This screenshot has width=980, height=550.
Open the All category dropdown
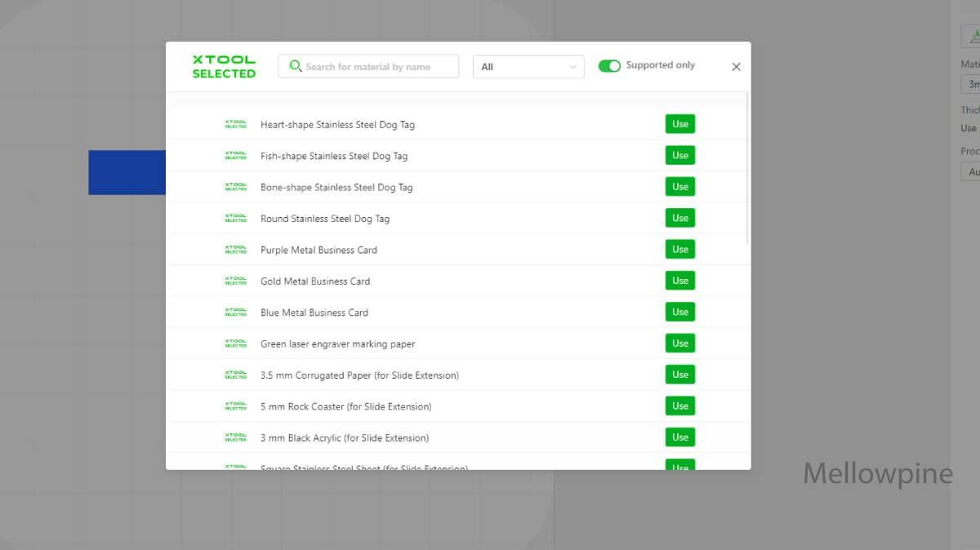[x=528, y=67]
